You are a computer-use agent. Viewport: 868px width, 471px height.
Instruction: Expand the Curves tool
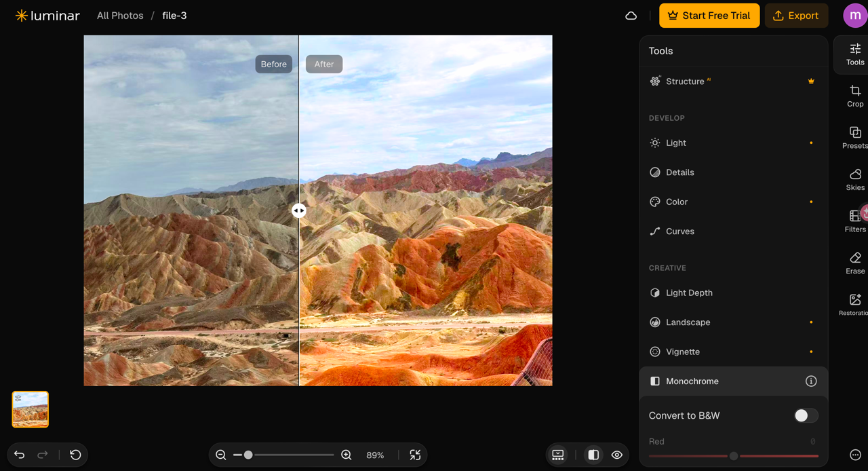click(733, 231)
